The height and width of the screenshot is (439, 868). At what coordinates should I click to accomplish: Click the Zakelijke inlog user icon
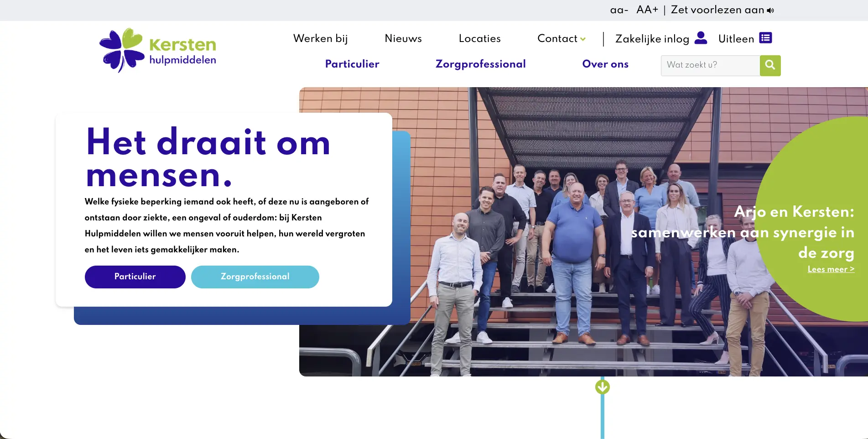[x=701, y=38]
